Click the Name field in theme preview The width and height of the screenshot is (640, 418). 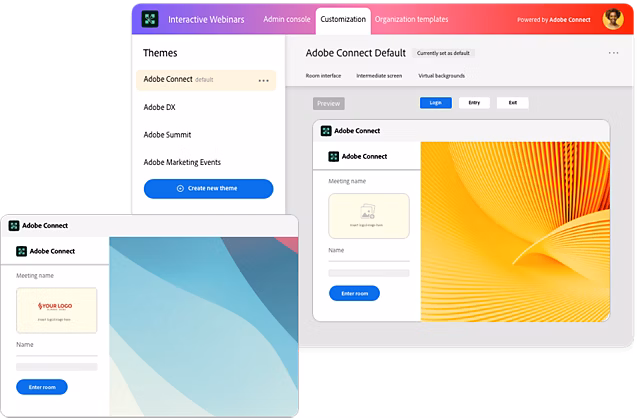[x=369, y=257]
